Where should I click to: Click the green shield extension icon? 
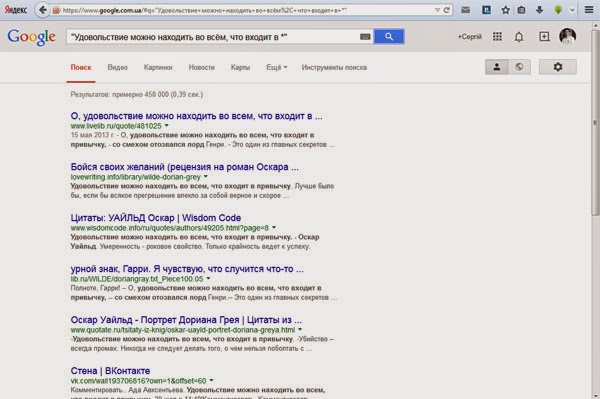[558, 10]
